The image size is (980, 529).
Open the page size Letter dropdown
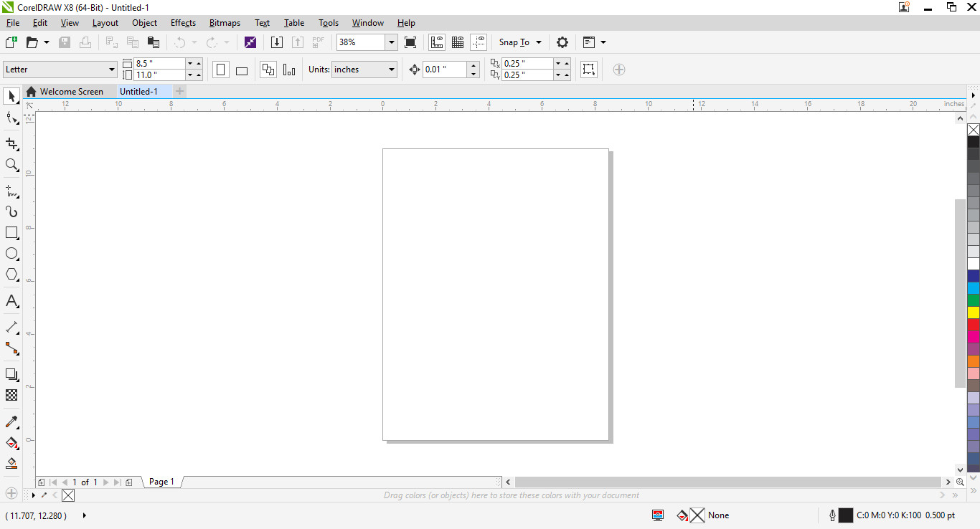click(112, 70)
